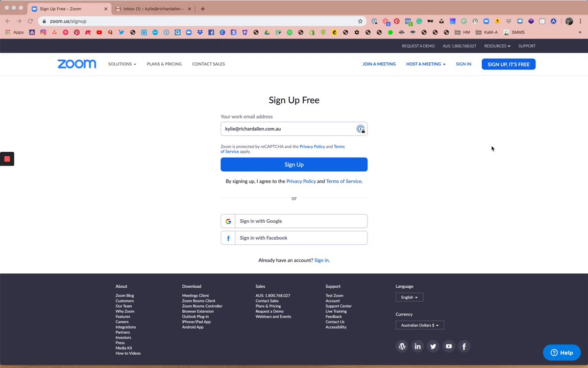The height and width of the screenshot is (368, 588).
Task: Open the Twitter bookmark
Action: pyautogui.click(x=121, y=32)
